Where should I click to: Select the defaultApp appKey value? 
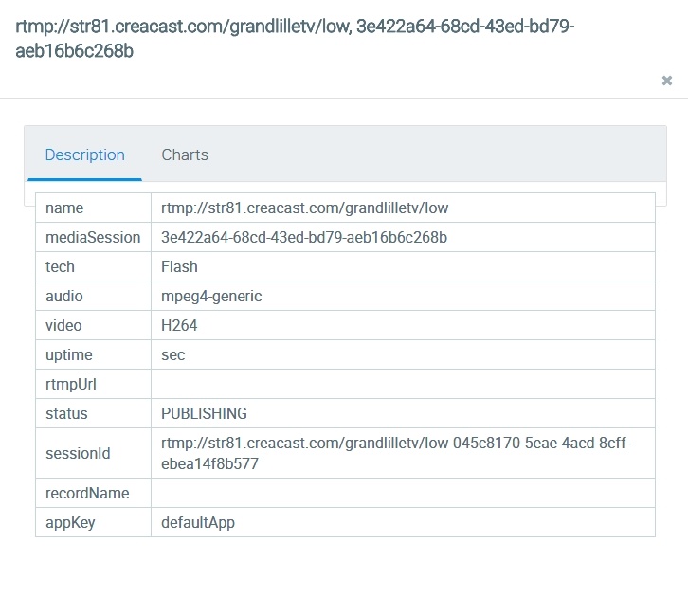[198, 522]
